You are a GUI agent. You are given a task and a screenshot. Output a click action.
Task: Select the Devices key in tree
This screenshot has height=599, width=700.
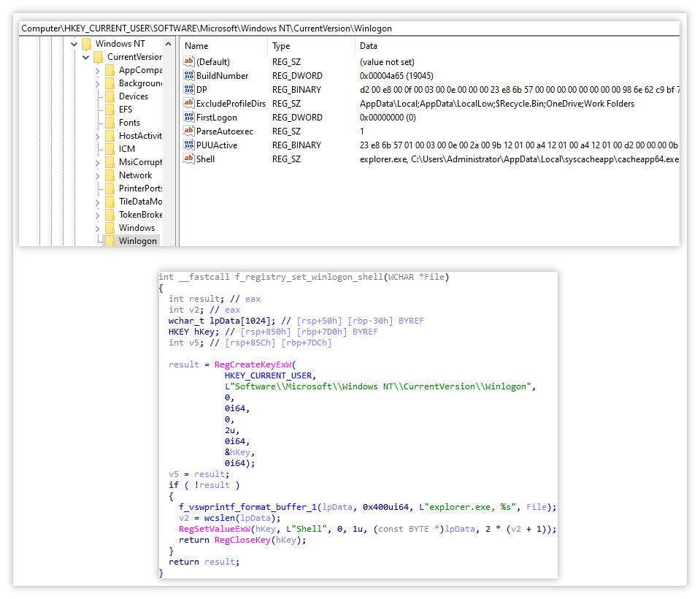pos(134,96)
